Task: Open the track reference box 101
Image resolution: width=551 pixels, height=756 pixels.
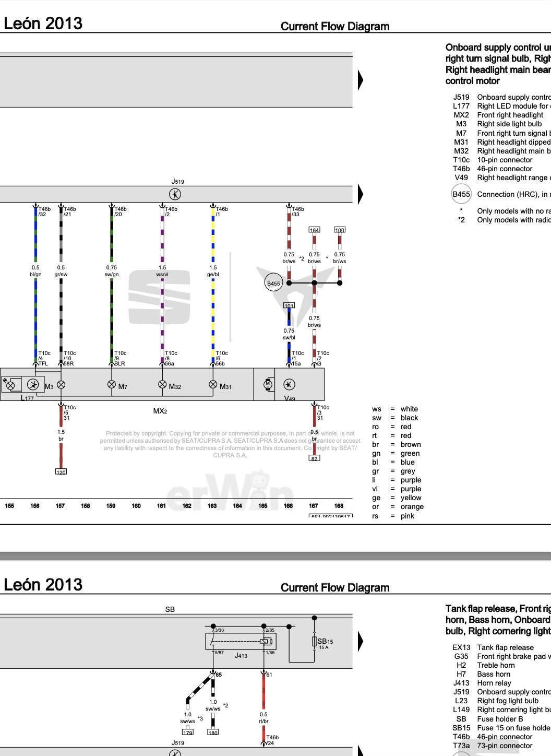Action: (x=289, y=305)
